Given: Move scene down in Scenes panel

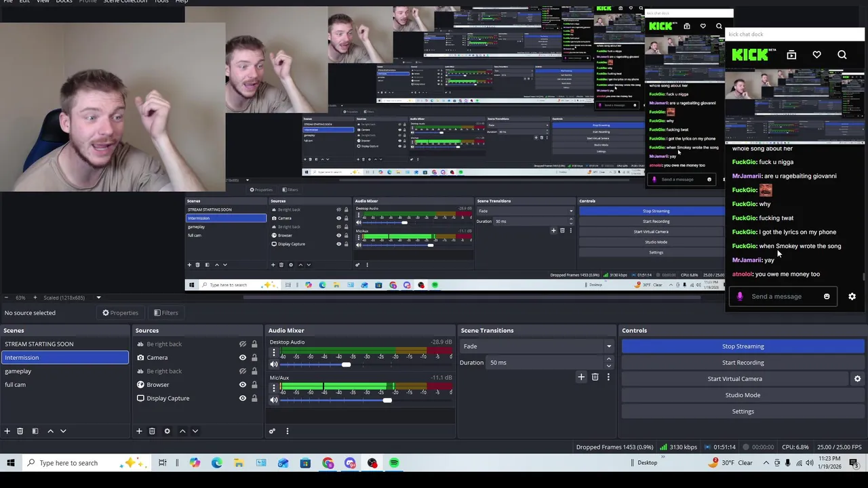Looking at the screenshot, I should click(x=63, y=431).
